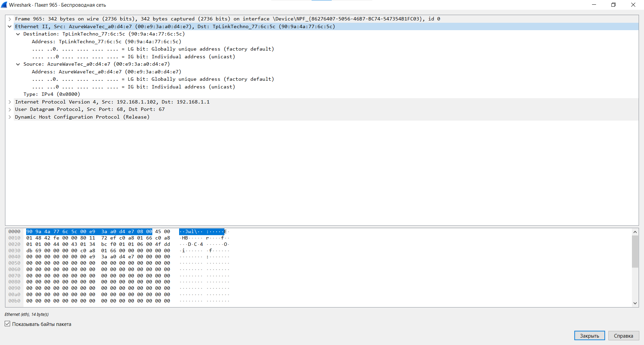This screenshot has height=345, width=644.
Task: Click the Wireshark fin icon in title bar
Action: pyautogui.click(x=4, y=5)
